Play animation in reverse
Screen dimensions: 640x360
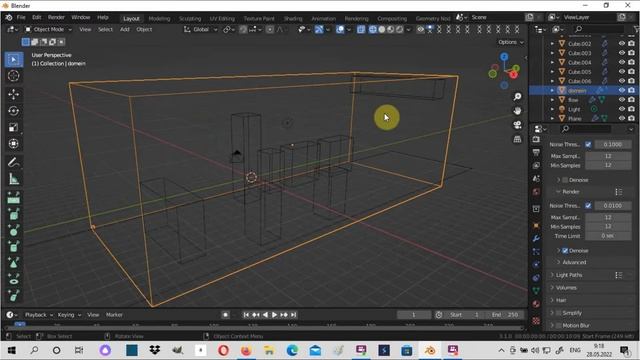tap(265, 315)
